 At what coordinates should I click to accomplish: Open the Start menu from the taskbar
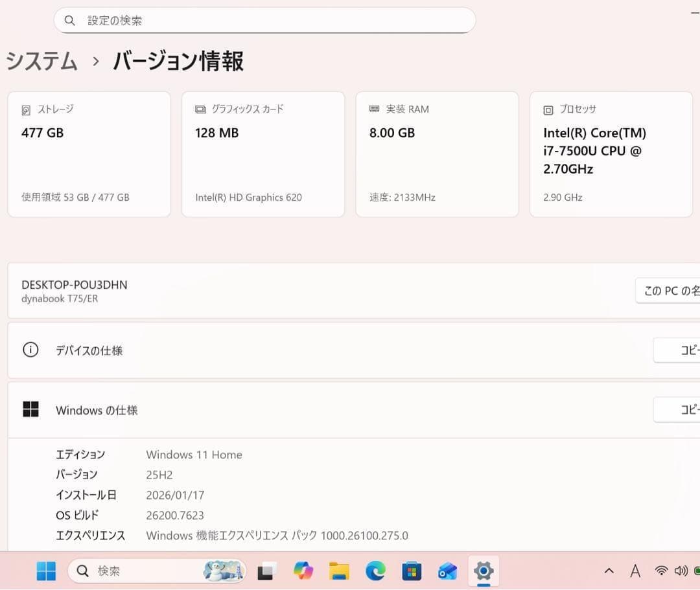45,571
